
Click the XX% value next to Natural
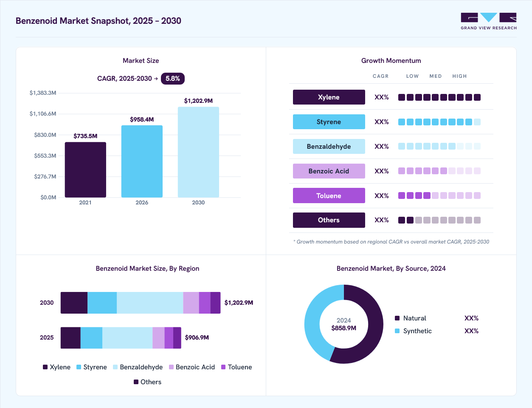pos(471,318)
